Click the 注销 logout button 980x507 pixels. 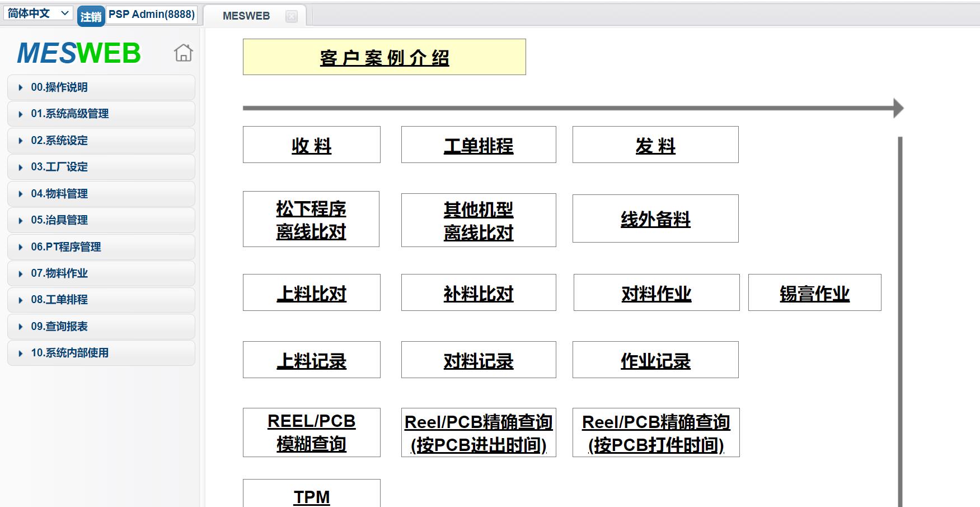click(x=91, y=17)
